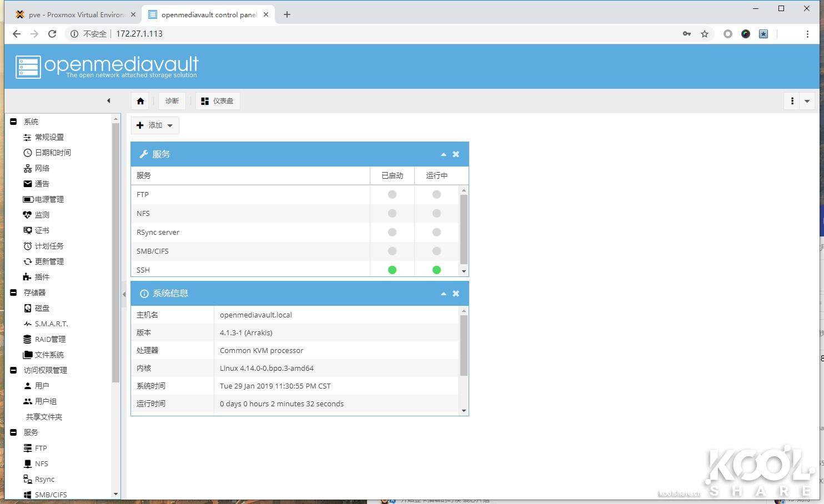Image resolution: width=824 pixels, height=504 pixels.
Task: Open 网络 network settings in the sidebar
Action: coord(37,168)
